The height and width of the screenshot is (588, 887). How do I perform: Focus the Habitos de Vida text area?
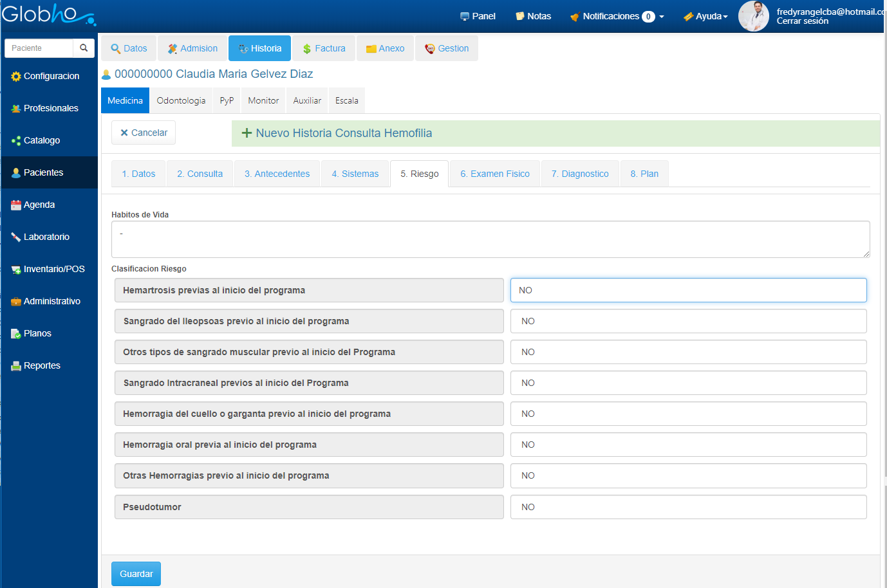(x=490, y=239)
